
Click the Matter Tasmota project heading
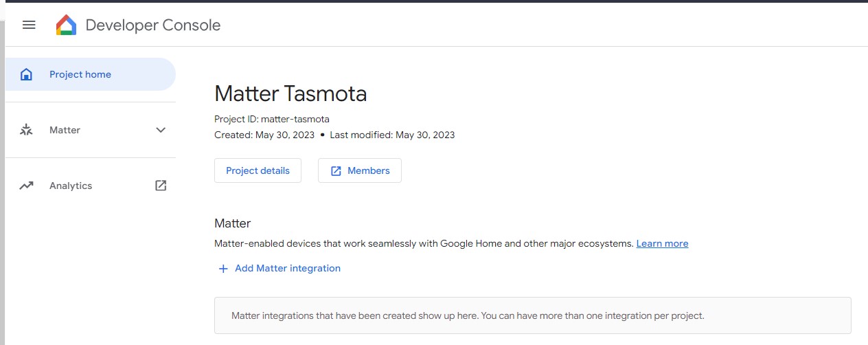(290, 94)
